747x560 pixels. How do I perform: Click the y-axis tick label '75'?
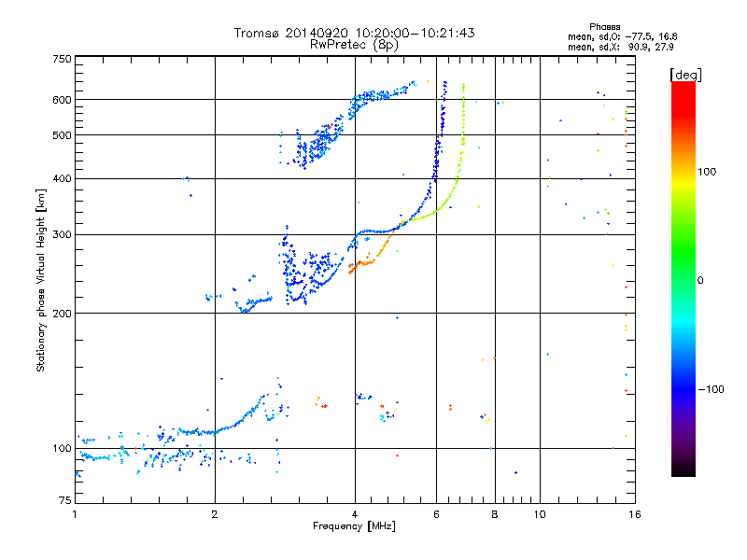(65, 500)
